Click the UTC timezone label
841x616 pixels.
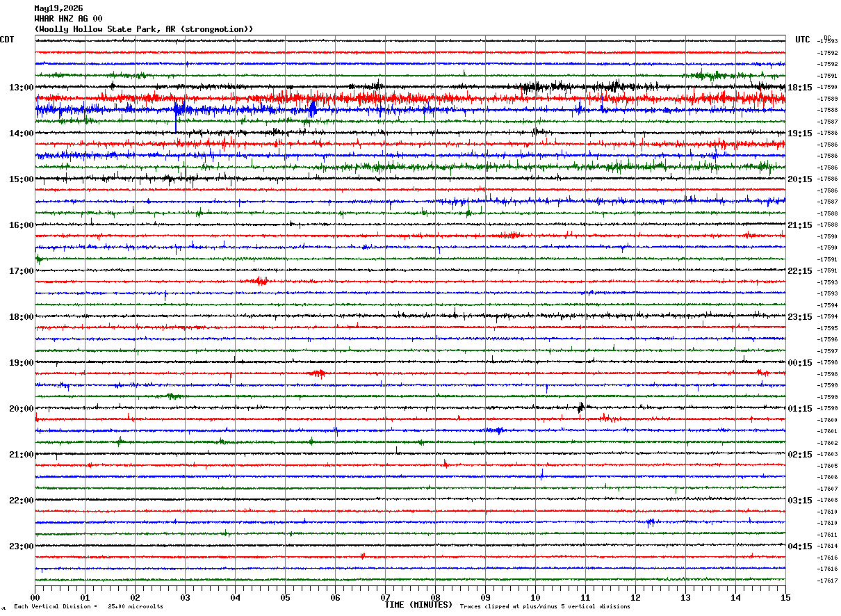tap(803, 40)
